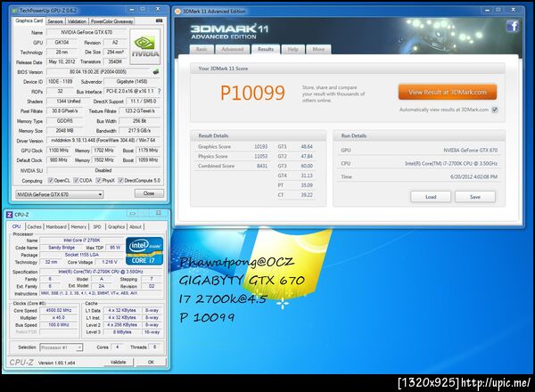535x392 pixels.
Task: Toggle the DirectCompute 5.0 checkbox
Action: point(120,180)
